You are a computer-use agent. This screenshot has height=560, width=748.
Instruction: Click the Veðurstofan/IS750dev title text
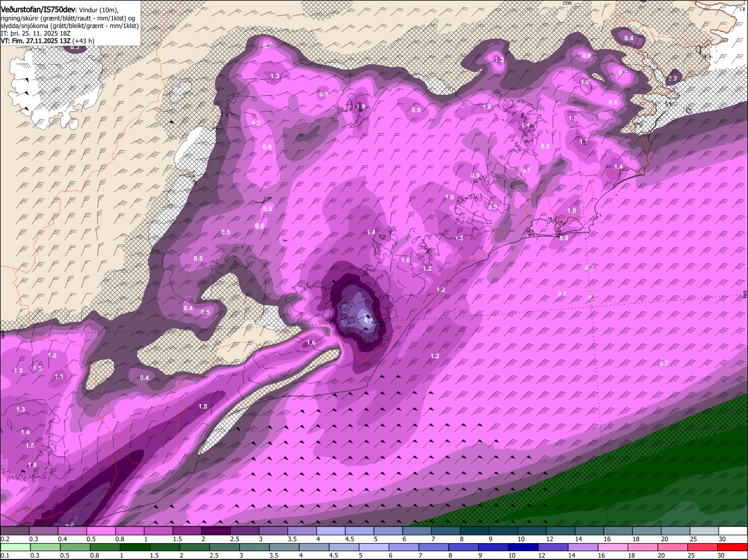click(x=37, y=10)
